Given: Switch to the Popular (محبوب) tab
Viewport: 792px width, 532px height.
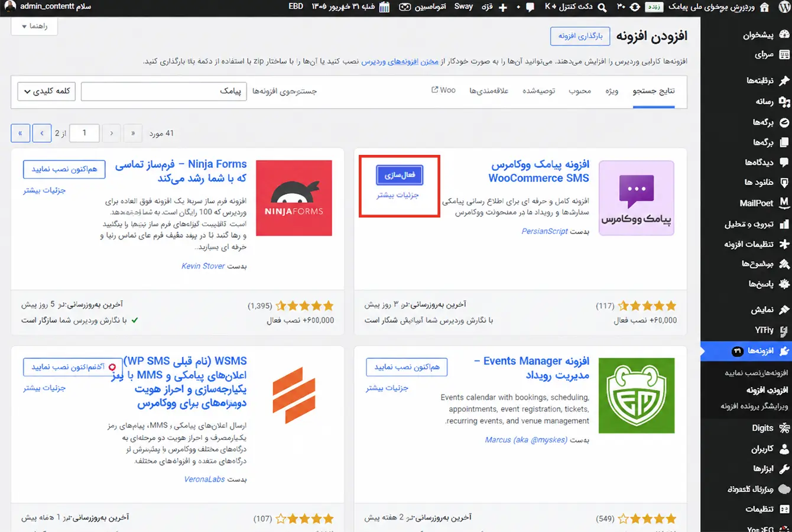Looking at the screenshot, I should coord(580,91).
